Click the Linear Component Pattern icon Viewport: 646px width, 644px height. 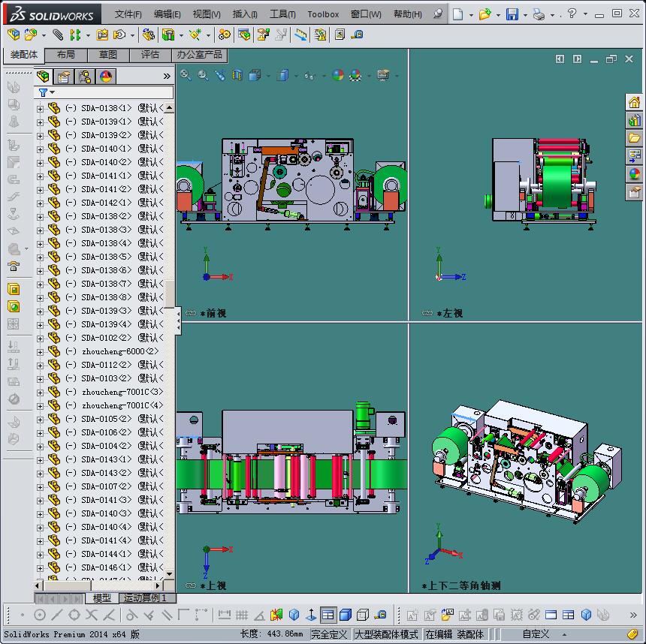pos(75,35)
